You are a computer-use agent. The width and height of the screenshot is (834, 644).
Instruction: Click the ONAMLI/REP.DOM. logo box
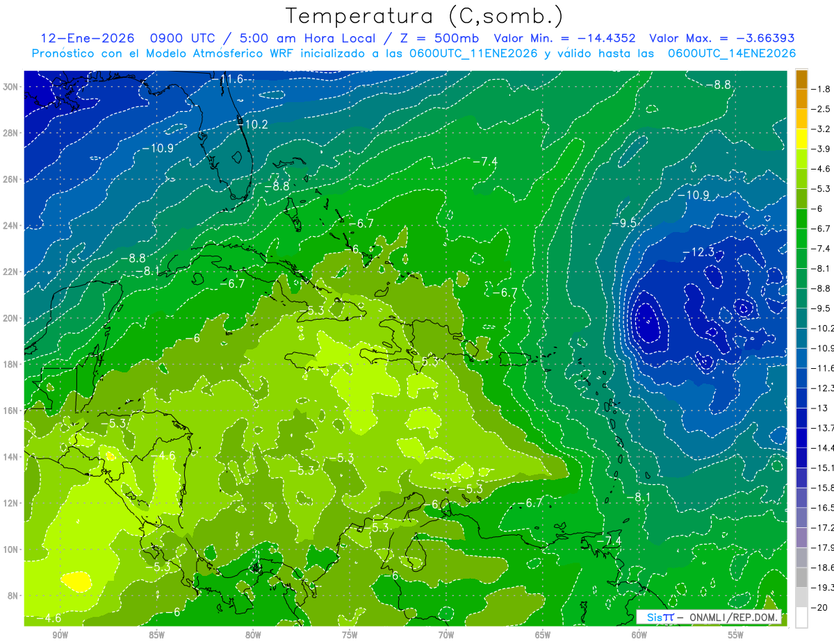coord(709,617)
